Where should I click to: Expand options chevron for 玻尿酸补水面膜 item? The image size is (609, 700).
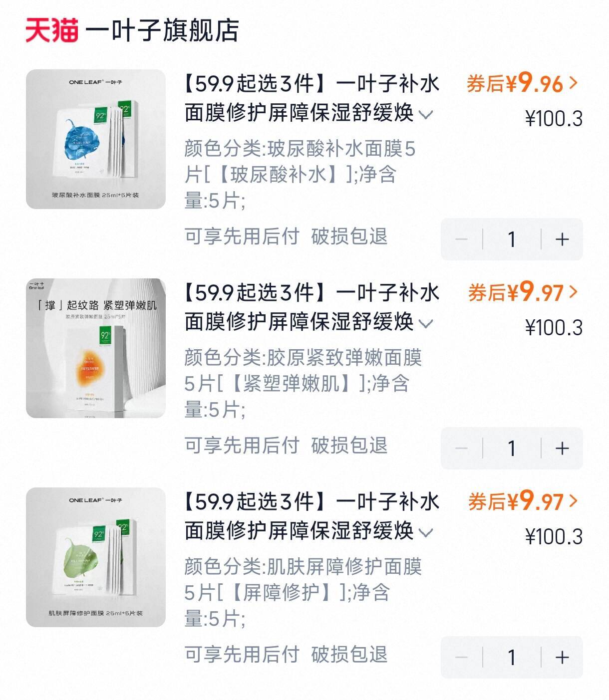pos(426,115)
